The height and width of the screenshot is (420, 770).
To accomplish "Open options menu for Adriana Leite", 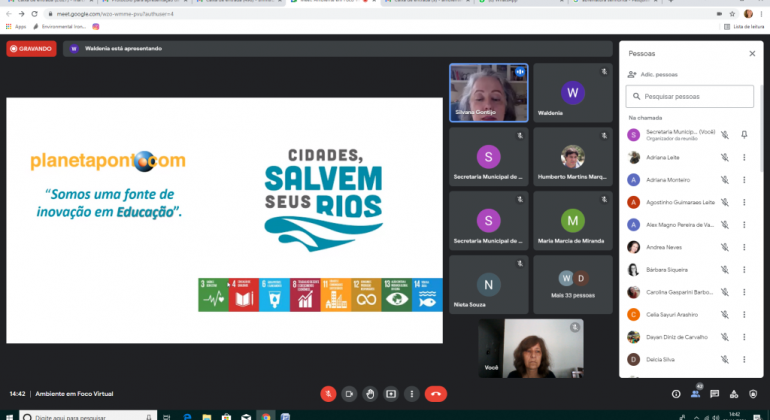I will pyautogui.click(x=744, y=158).
